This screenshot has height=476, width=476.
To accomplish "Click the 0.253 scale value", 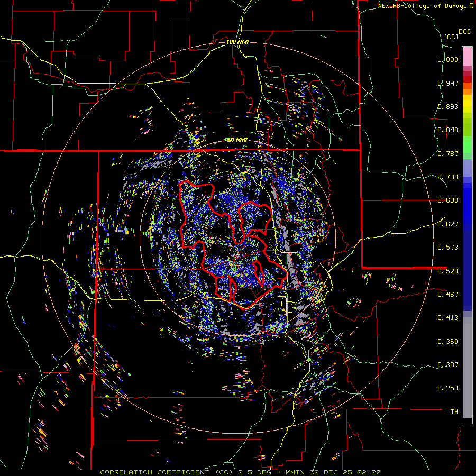I will [448, 388].
